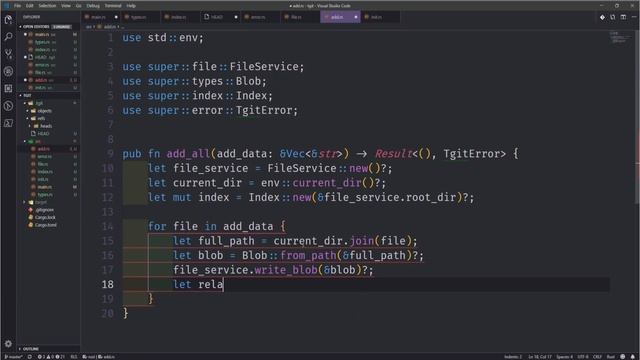This screenshot has height=360, width=640.
Task: Switch to the init.rs editor tab
Action: [380, 17]
